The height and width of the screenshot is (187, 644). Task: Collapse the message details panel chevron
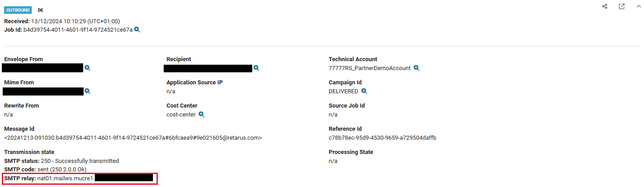(639, 7)
